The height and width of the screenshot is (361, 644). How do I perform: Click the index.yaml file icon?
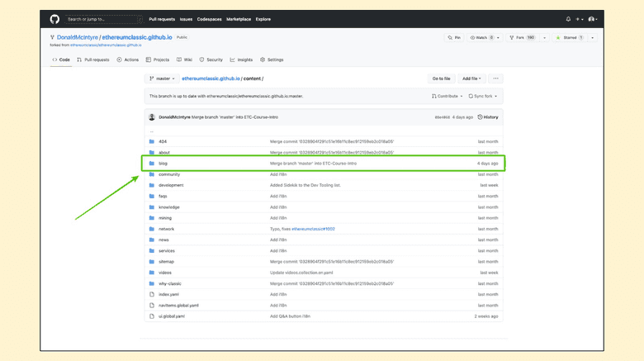(x=152, y=294)
